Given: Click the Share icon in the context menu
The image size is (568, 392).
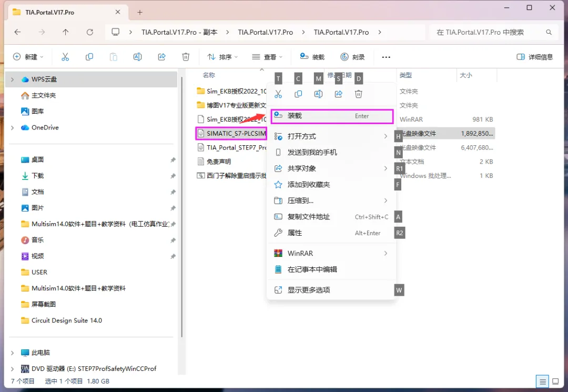Looking at the screenshot, I should pyautogui.click(x=338, y=94).
